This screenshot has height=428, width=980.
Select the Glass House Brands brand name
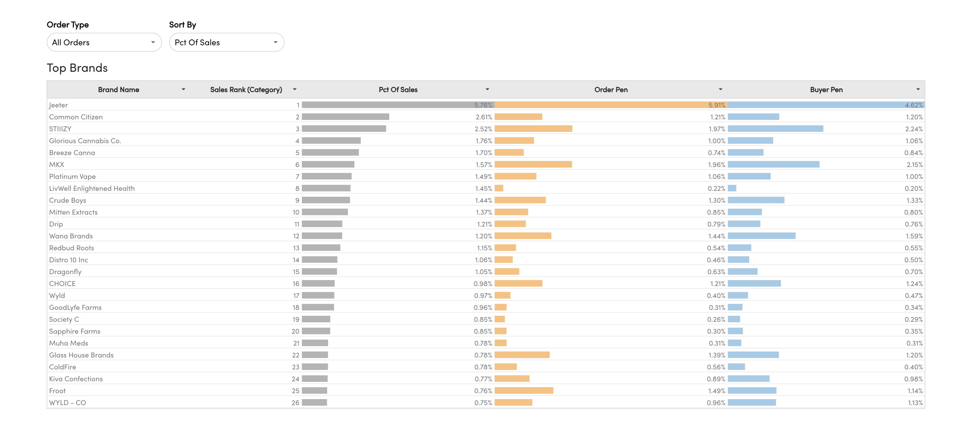tap(81, 355)
